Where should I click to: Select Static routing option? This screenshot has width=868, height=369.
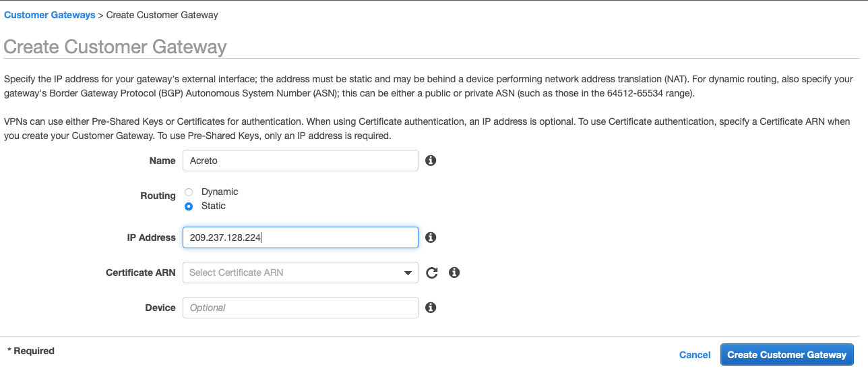tap(189, 206)
